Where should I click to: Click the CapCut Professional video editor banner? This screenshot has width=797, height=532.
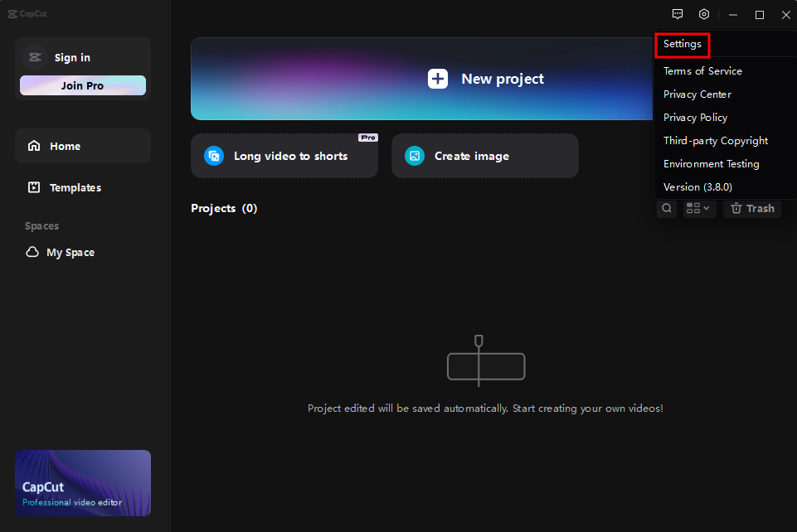[x=83, y=483]
